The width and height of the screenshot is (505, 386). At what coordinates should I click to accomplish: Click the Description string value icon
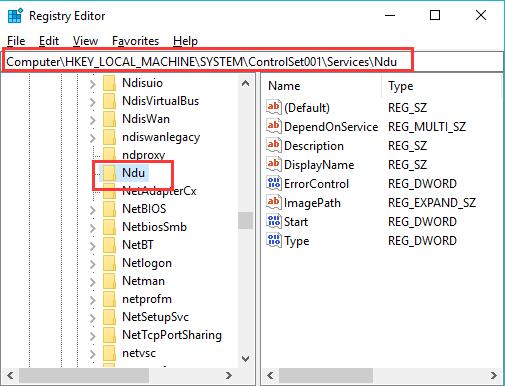coord(274,145)
